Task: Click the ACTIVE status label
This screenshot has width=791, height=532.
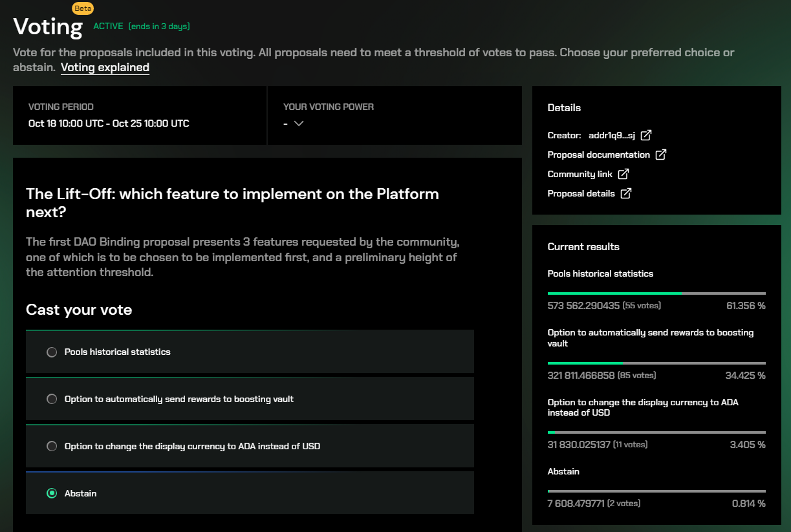Action: [x=108, y=27]
